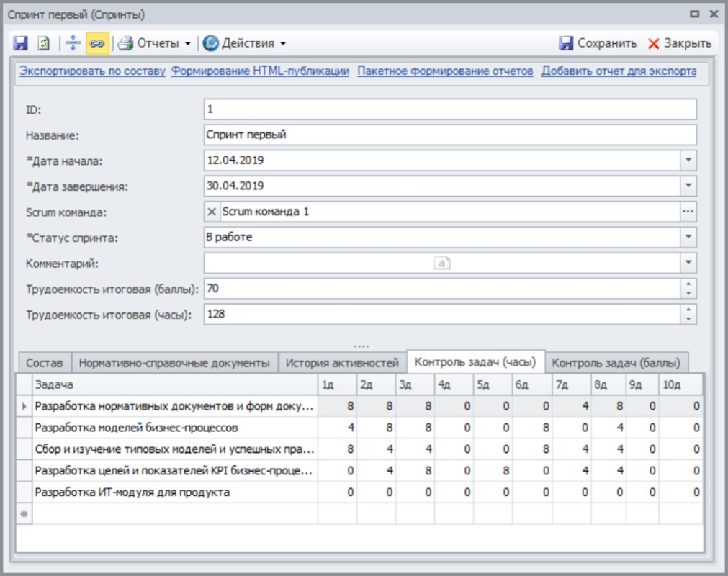Click the dotted splitter handle above tabs
The image size is (728, 576).
pyautogui.click(x=361, y=346)
